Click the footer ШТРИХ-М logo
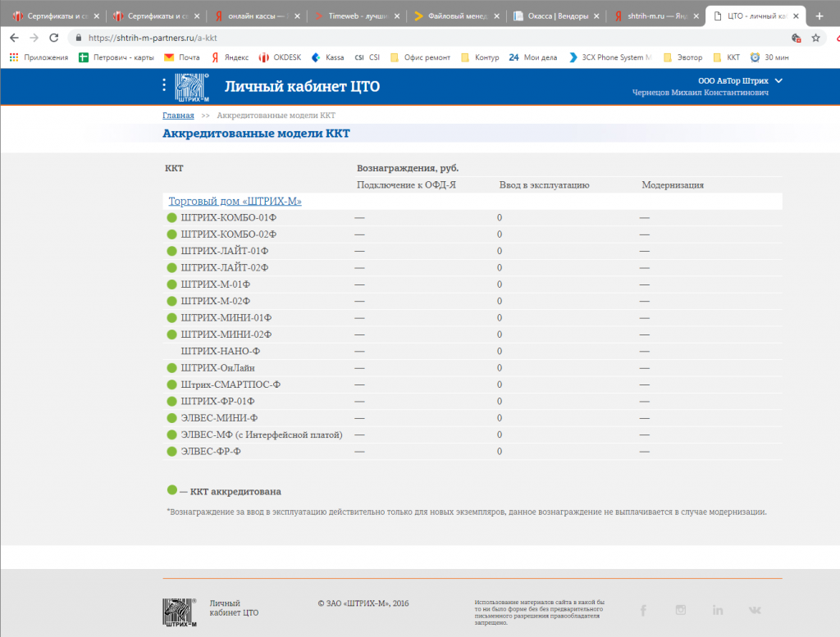840x637 pixels. tap(180, 612)
